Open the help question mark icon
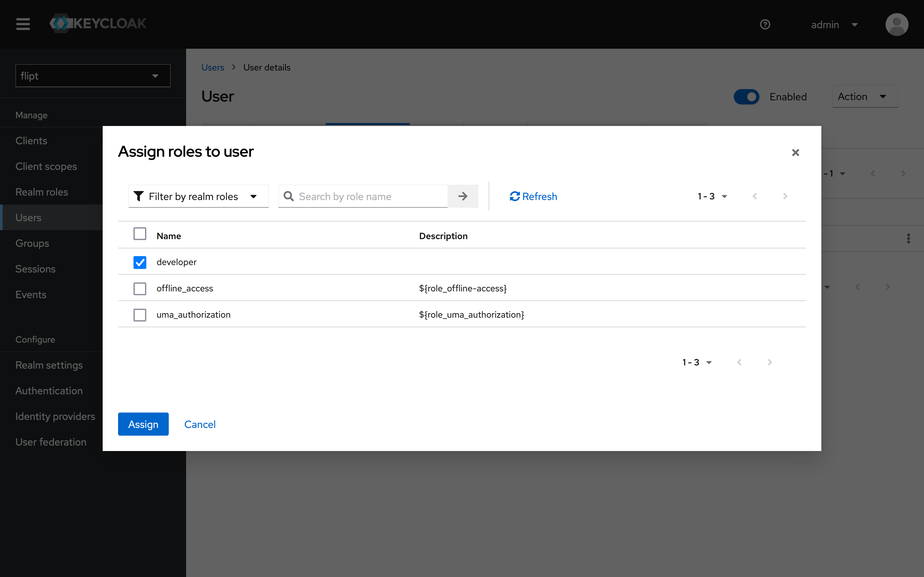Image resolution: width=924 pixels, height=577 pixels. coord(765,24)
